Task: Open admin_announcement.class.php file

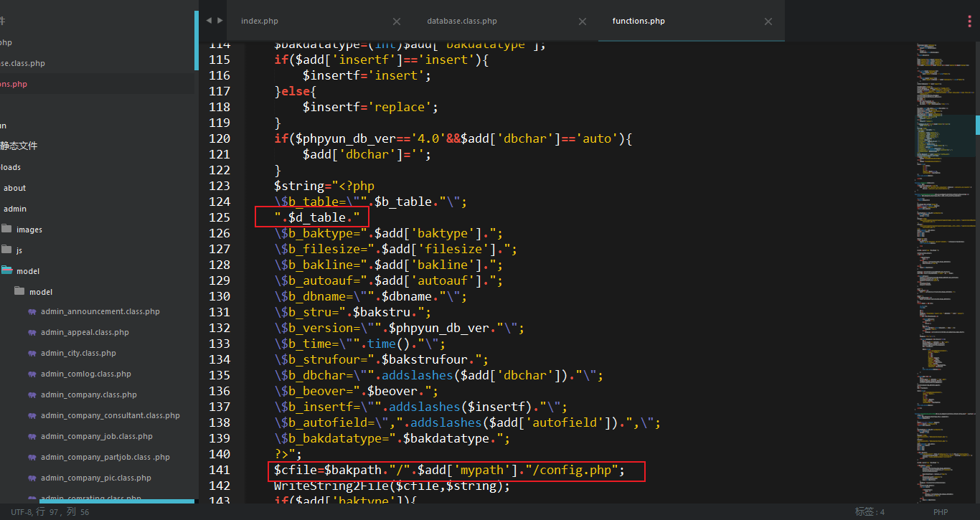Action: [100, 311]
